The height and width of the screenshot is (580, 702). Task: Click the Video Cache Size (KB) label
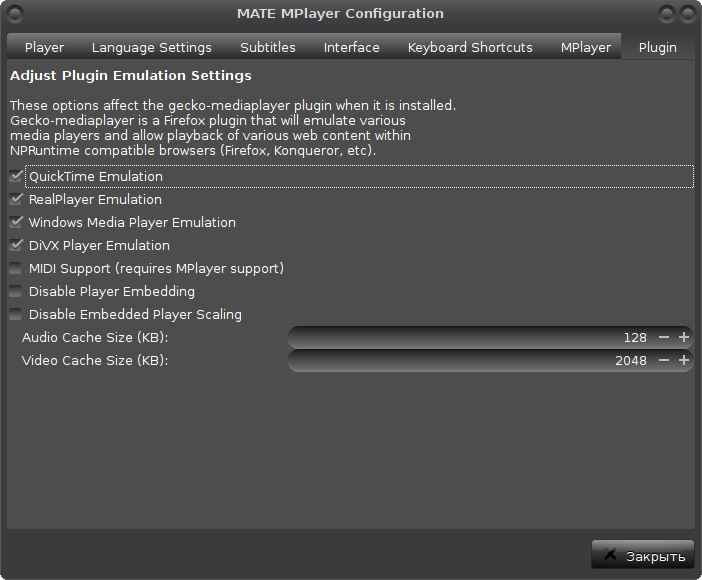tap(95, 360)
